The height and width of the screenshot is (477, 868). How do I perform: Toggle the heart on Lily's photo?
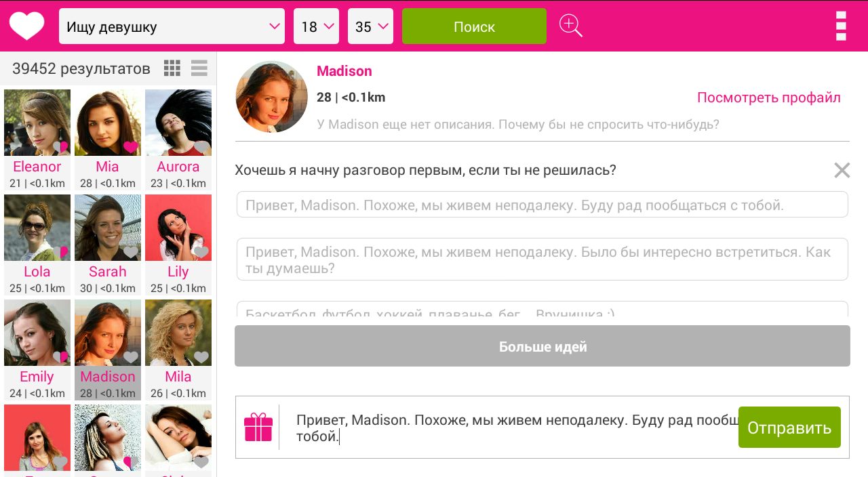pos(201,252)
